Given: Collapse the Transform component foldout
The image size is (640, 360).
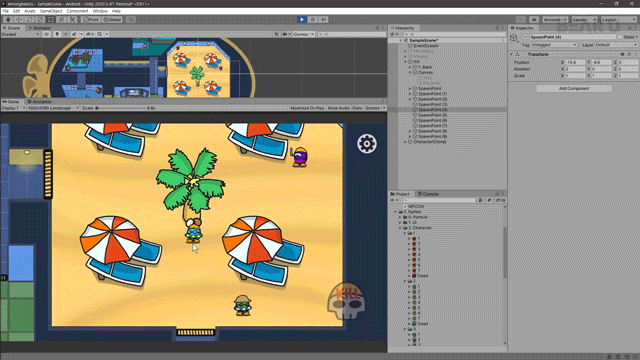Looking at the screenshot, I should click(x=511, y=54).
